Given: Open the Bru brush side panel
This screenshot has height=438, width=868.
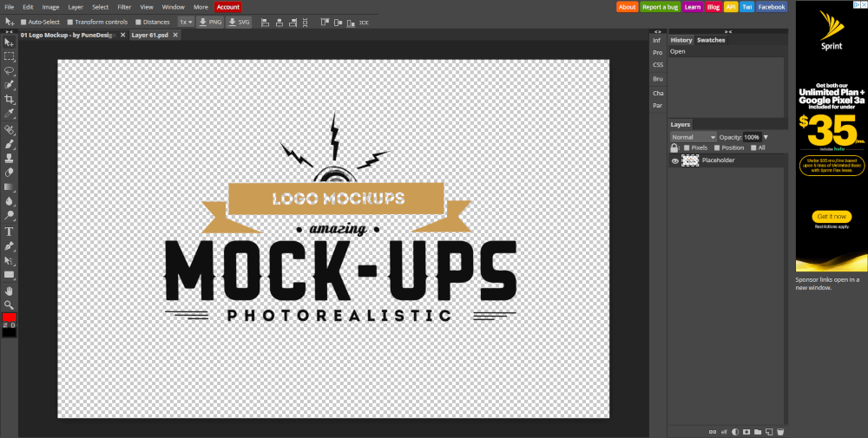Looking at the screenshot, I should (x=658, y=79).
